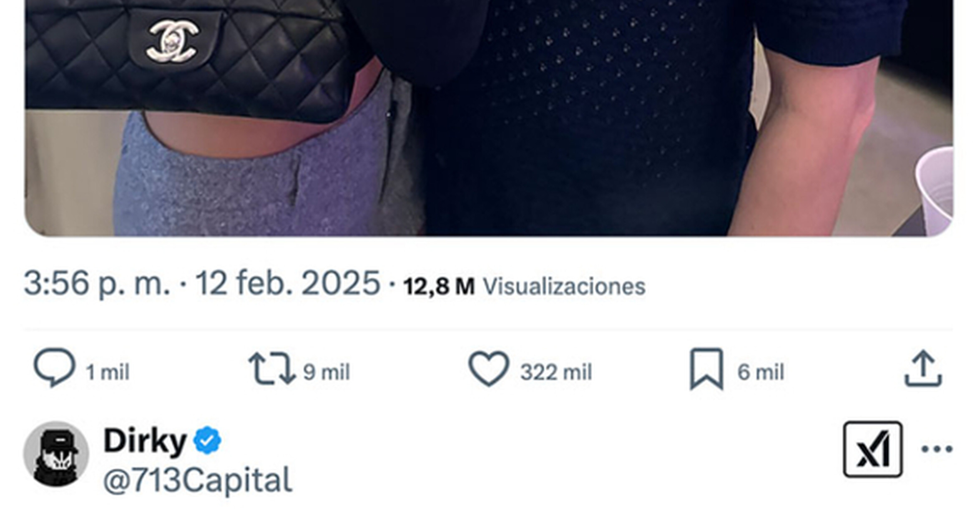This screenshot has height=513, width=980.
Task: Click the Chanel logo bag in photo
Action: pyautogui.click(x=186, y=58)
